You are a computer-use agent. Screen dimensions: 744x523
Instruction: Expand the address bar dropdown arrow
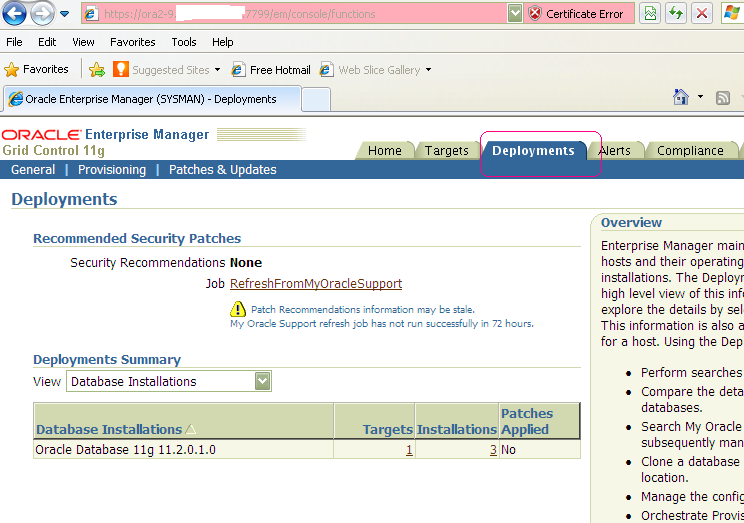[x=515, y=14]
